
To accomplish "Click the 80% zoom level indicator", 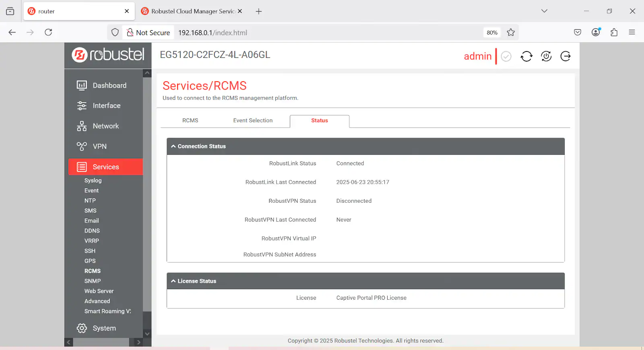I will [492, 33].
